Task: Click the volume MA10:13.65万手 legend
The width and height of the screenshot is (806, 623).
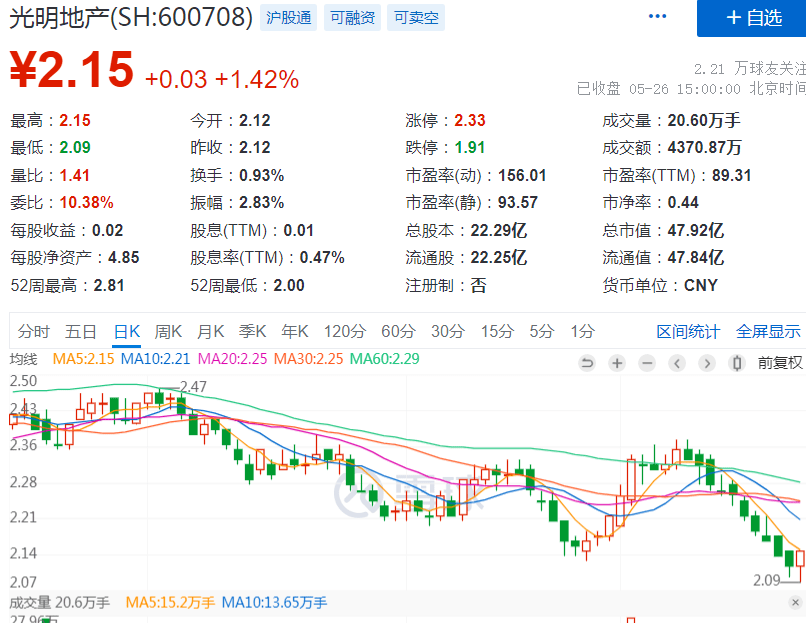Action: pos(274,602)
